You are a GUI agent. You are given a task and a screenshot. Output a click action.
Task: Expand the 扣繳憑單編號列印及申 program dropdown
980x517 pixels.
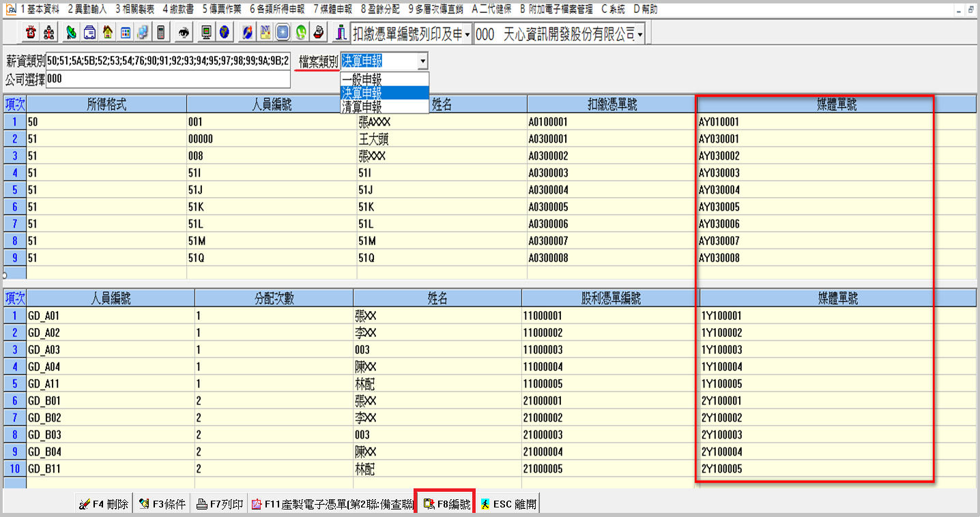(x=467, y=34)
